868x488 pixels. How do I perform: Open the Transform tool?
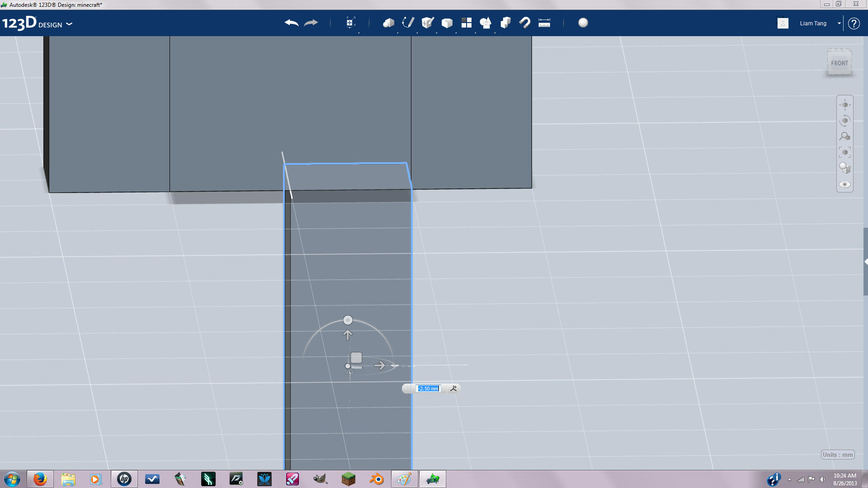click(x=350, y=23)
